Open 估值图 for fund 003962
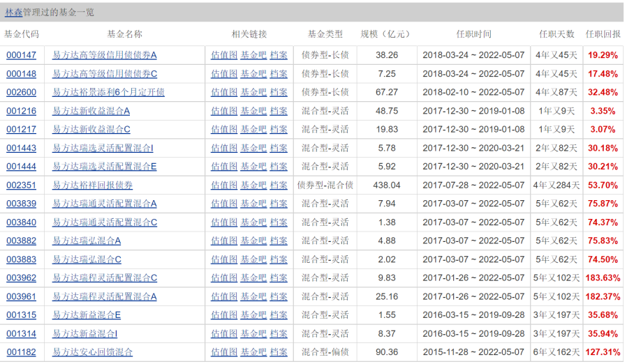Image resolution: width=627 pixels, height=364 pixels. (x=224, y=278)
